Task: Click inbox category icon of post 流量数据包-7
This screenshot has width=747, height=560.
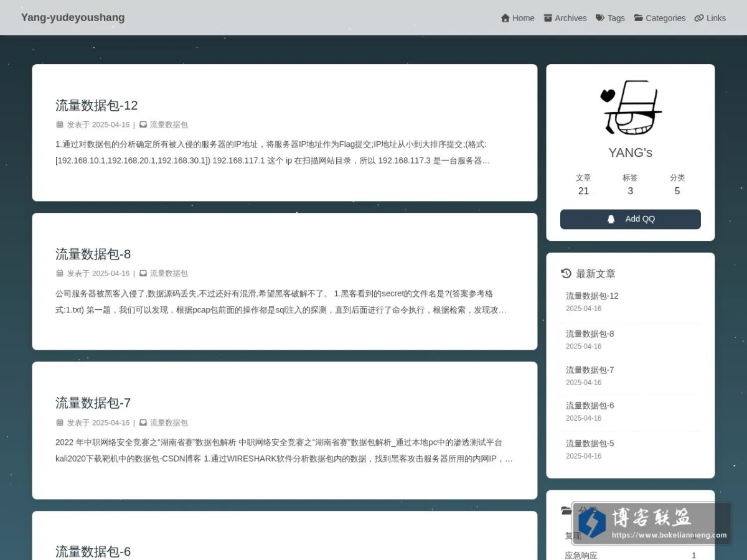Action: 143,422
